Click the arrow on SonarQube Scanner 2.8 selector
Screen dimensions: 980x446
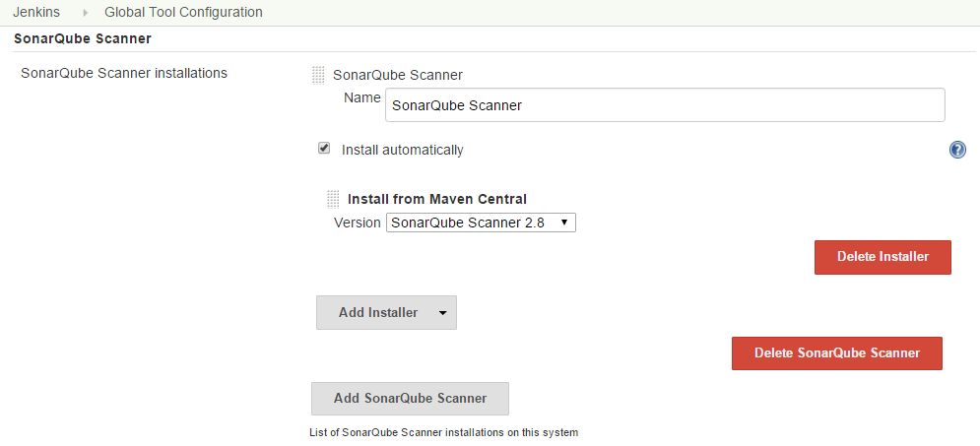(563, 223)
